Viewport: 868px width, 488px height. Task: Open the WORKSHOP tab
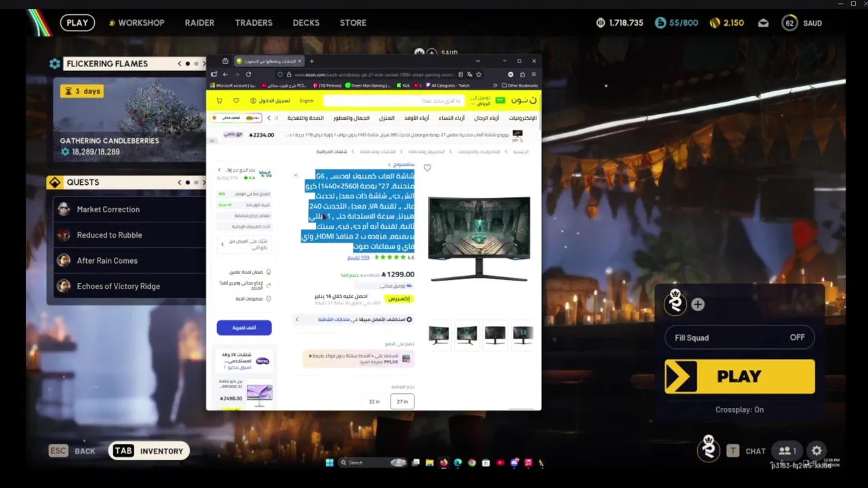point(136,22)
